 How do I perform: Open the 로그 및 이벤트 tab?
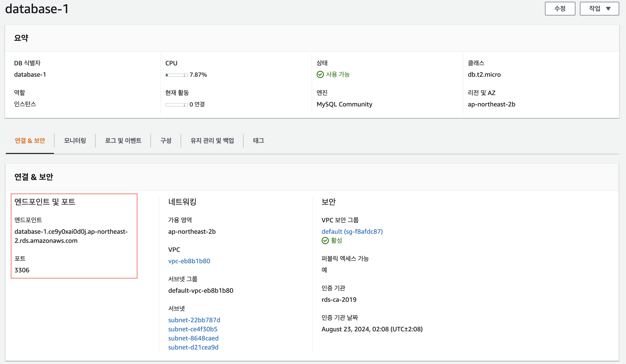tap(123, 140)
